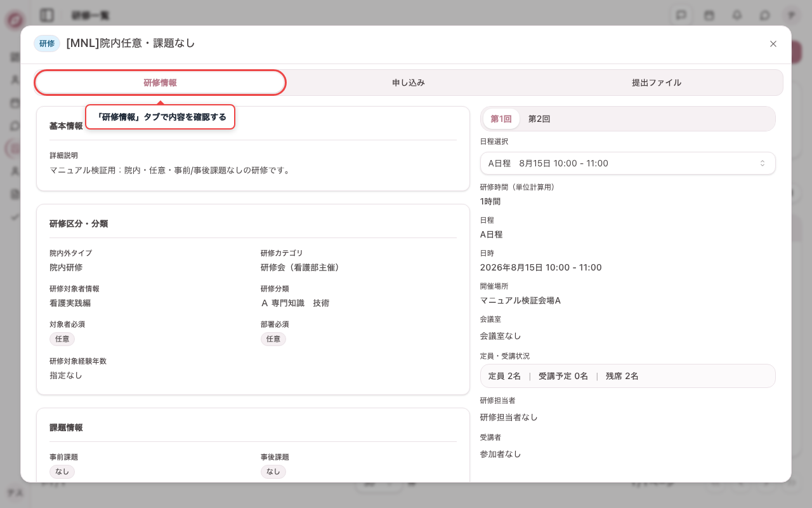Click the 任意 badge under 部署必須
The width and height of the screenshot is (812, 508).
pos(273,339)
